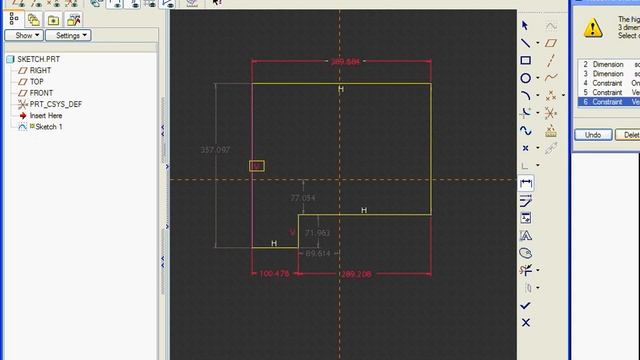This screenshot has width=640, height=360.
Task: Open the Constraints tool
Action: tap(525, 218)
